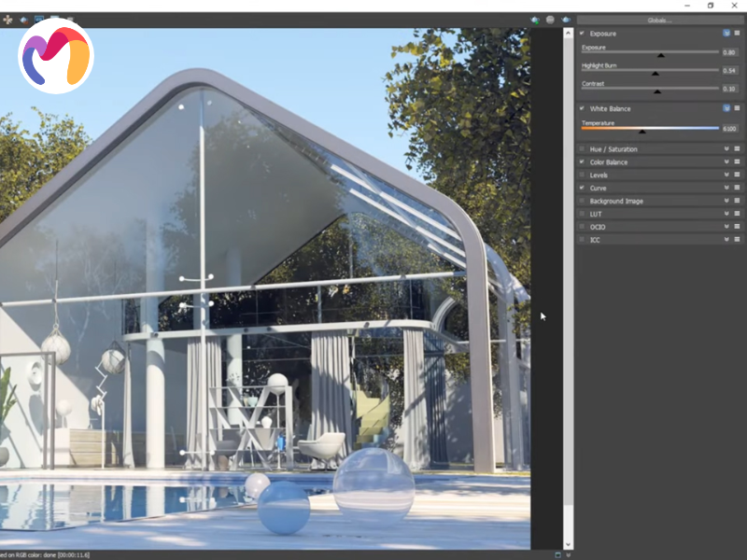Click the pan/move icon in the top-left toolbar
The height and width of the screenshot is (560, 747).
[7, 20]
